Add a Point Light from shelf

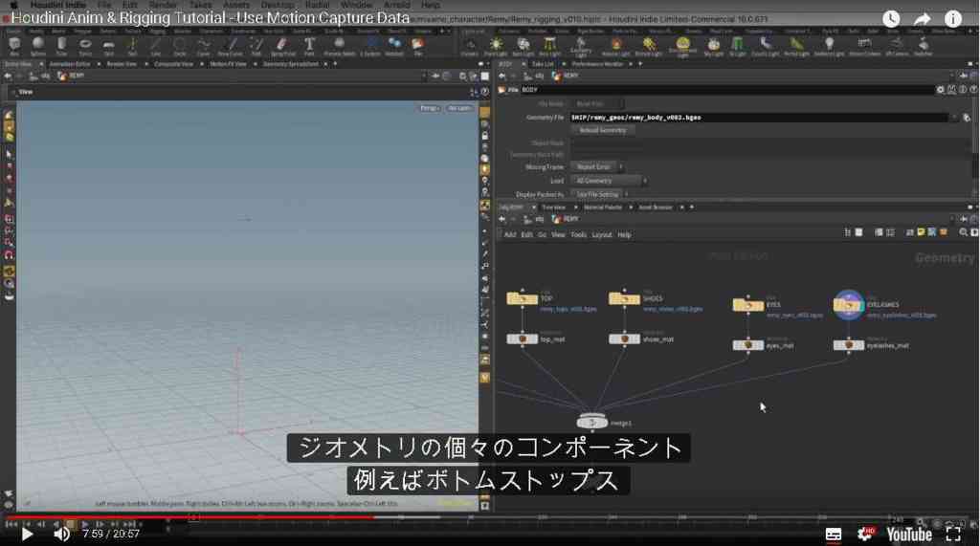tap(496, 46)
